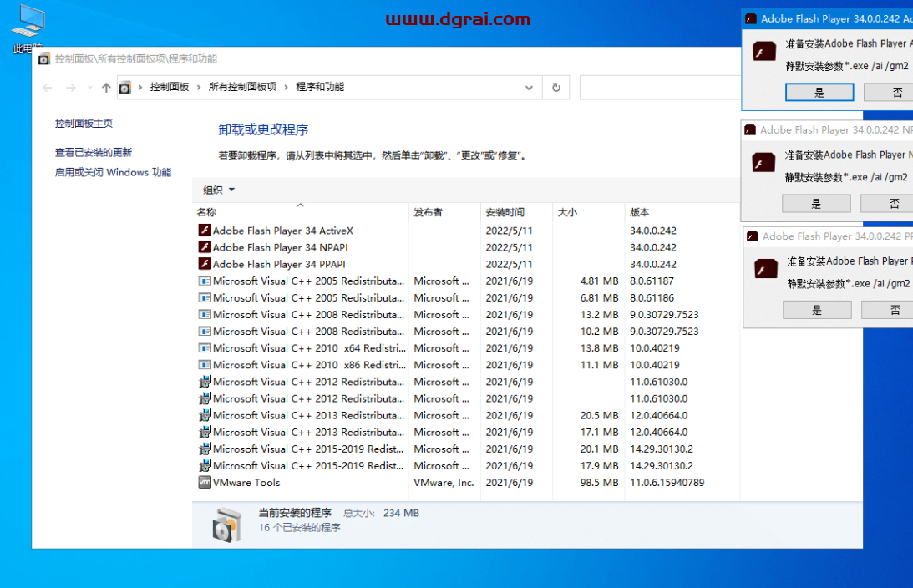This screenshot has width=913, height=588.
Task: Click the installed programs icon in details pane
Action: coord(226,524)
